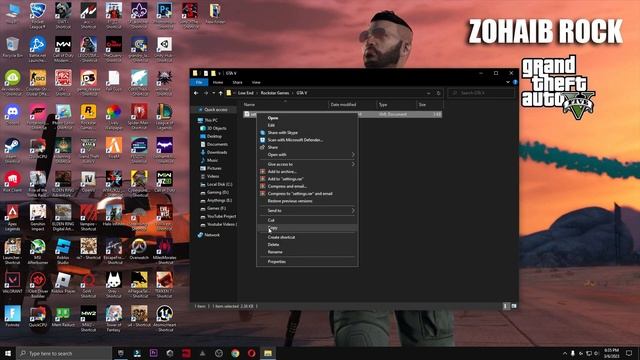
Task: Expand the Send to submenu
Action: click(x=307, y=211)
